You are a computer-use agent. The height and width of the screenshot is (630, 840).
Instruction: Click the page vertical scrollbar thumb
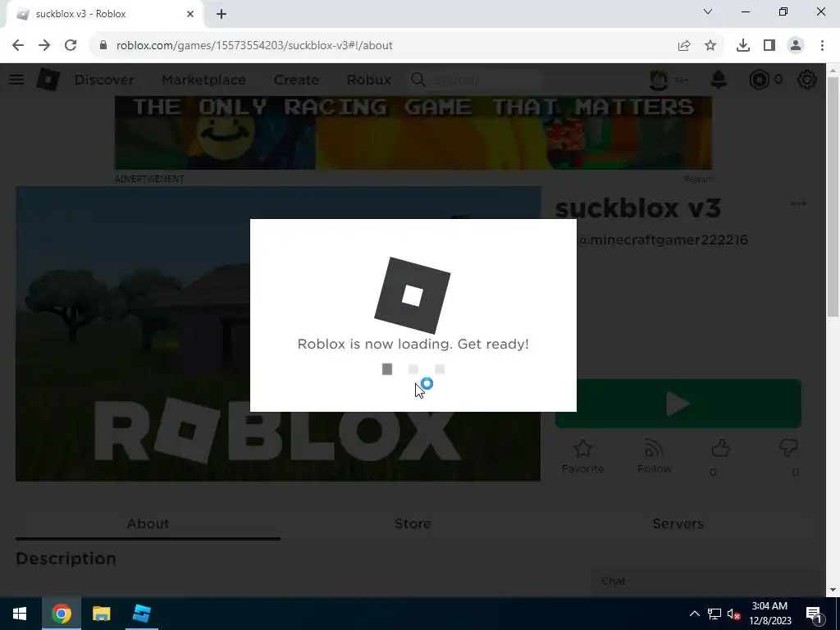pyautogui.click(x=833, y=197)
